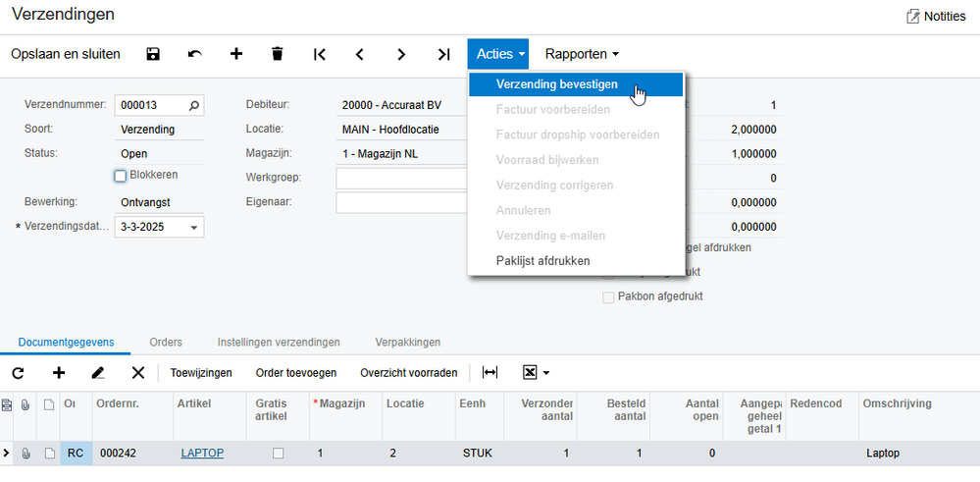Check the Pakbon afgedrukt box

point(608,296)
